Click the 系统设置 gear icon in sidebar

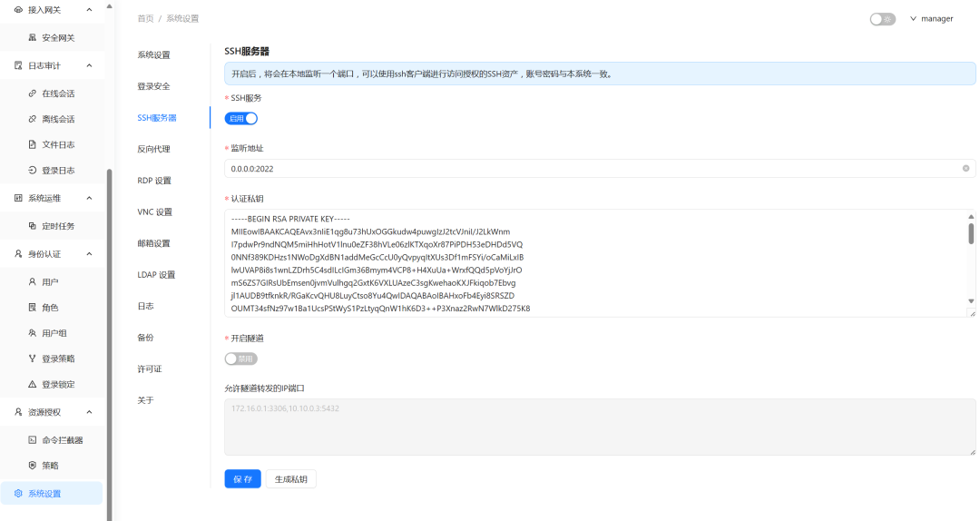(x=18, y=494)
